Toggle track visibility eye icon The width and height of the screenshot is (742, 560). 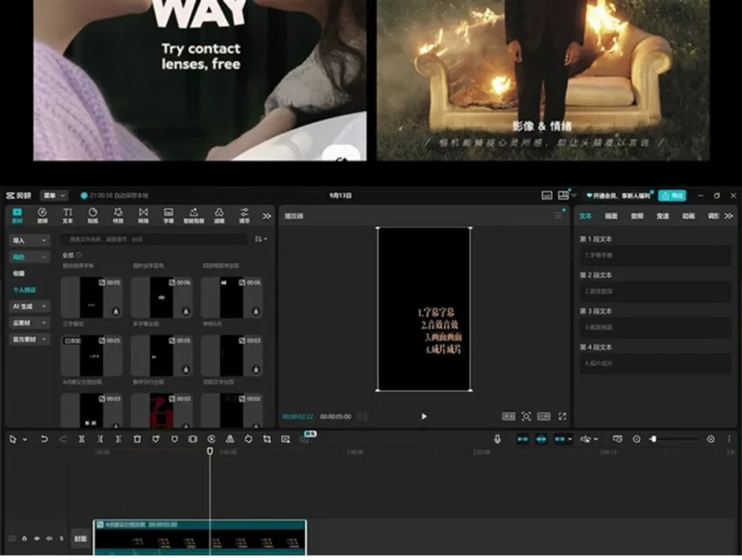click(x=37, y=538)
